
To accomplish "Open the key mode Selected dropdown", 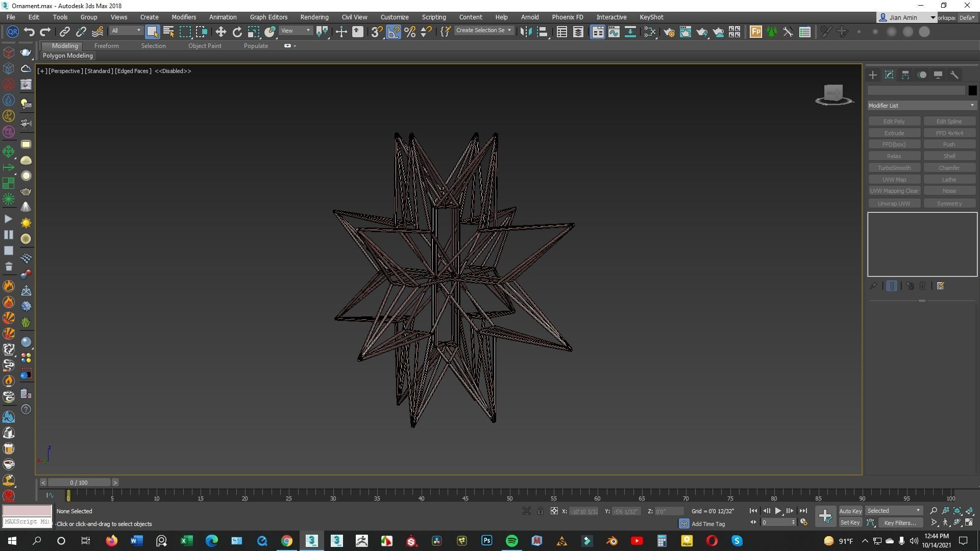I will coord(894,511).
